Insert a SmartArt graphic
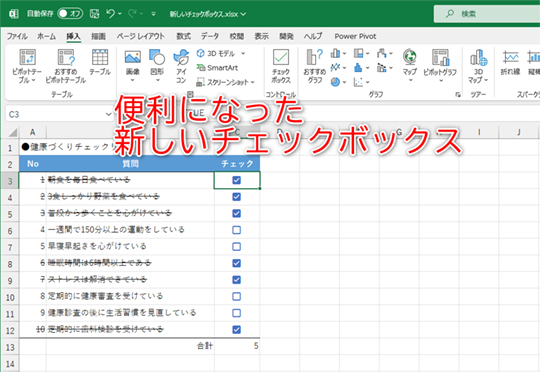This screenshot has width=540, height=372. point(217,68)
